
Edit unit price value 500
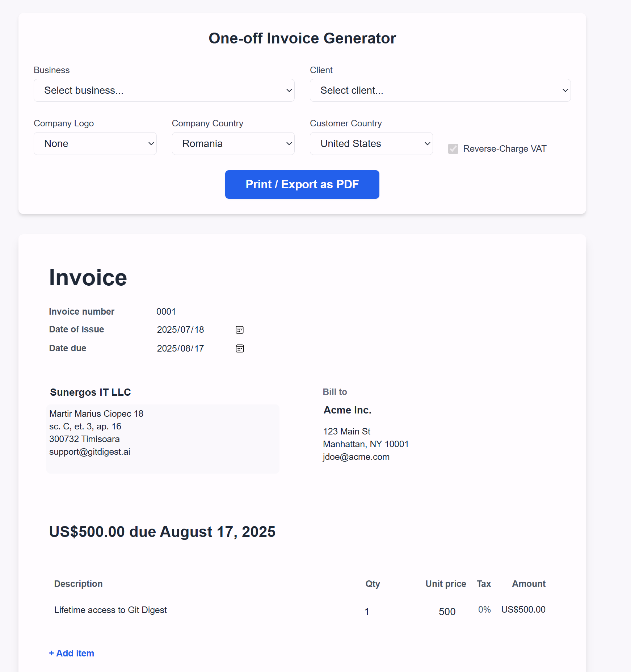(447, 612)
